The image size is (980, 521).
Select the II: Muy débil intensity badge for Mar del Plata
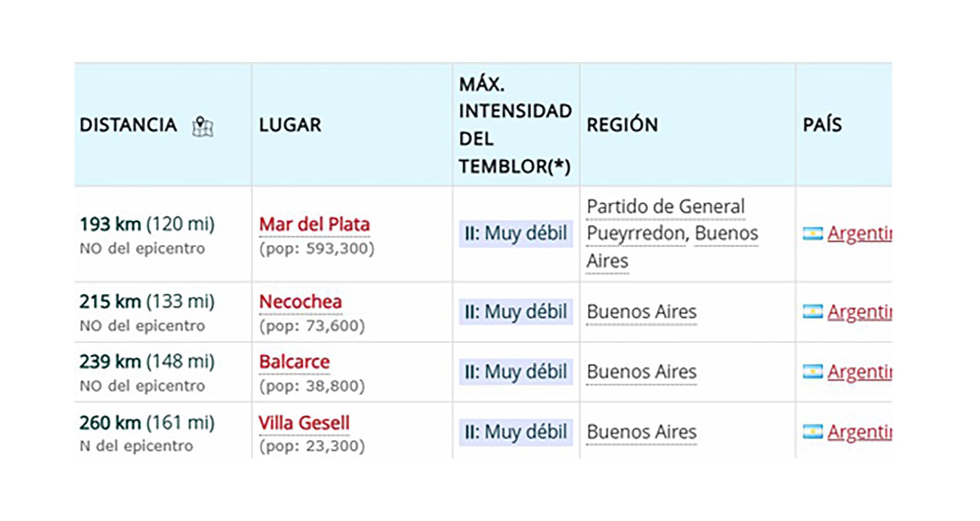click(x=515, y=233)
